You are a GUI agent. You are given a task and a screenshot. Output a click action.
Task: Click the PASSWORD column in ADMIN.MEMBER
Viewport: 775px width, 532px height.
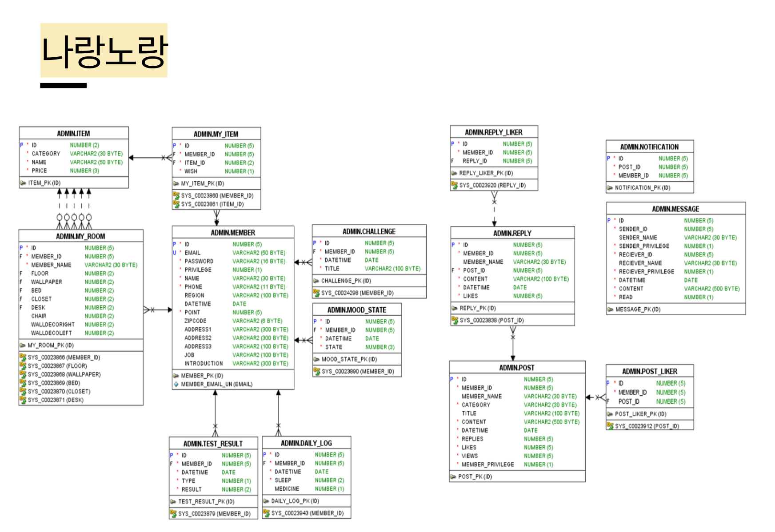tap(233, 261)
